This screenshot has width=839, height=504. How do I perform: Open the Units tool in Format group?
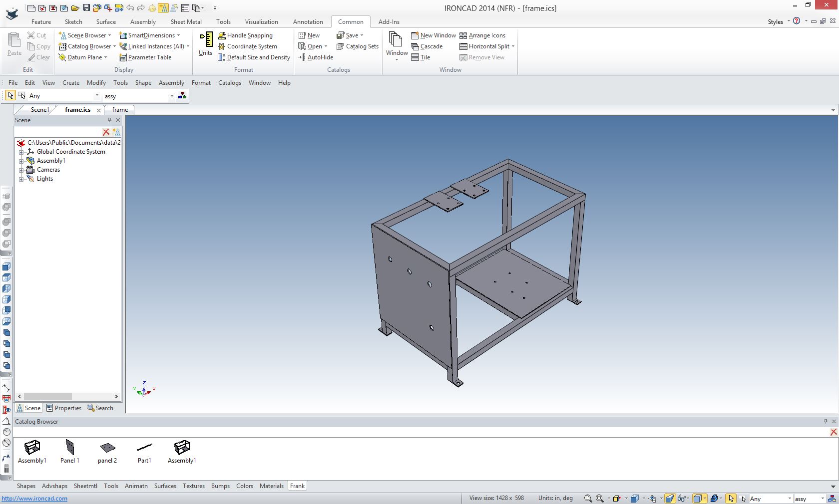click(x=205, y=44)
